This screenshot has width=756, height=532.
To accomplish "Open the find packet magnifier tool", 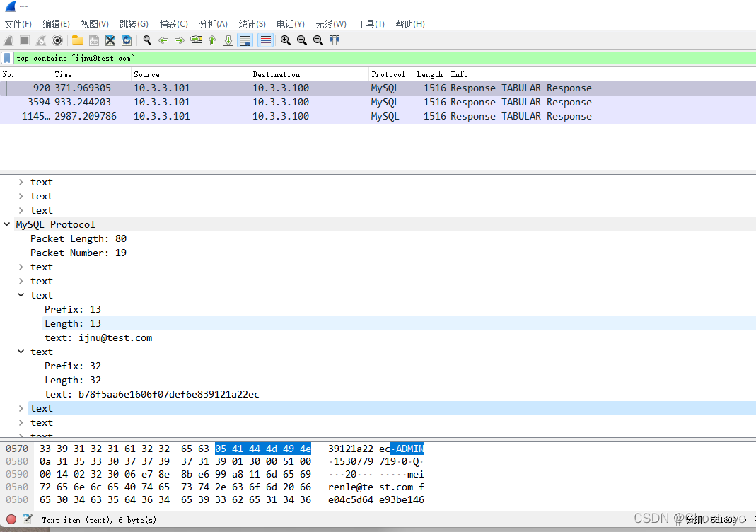I will click(147, 40).
